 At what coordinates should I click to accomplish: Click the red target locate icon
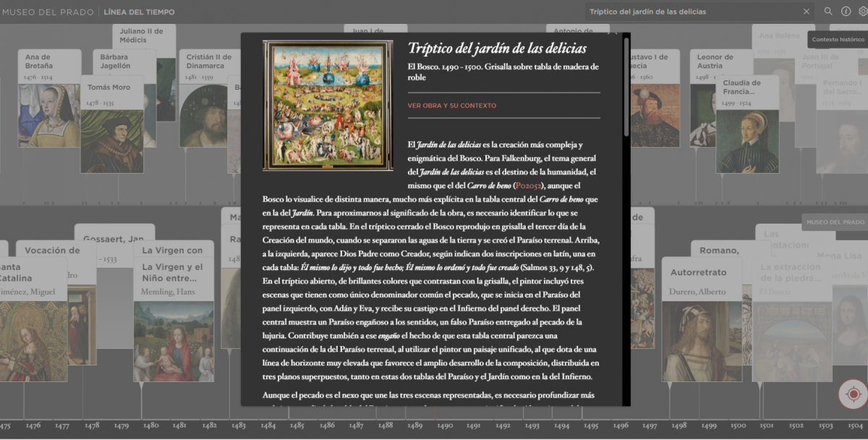pyautogui.click(x=853, y=394)
